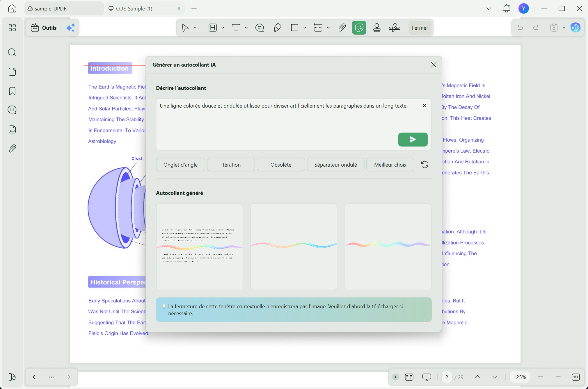Click the Fermer button

tap(420, 28)
